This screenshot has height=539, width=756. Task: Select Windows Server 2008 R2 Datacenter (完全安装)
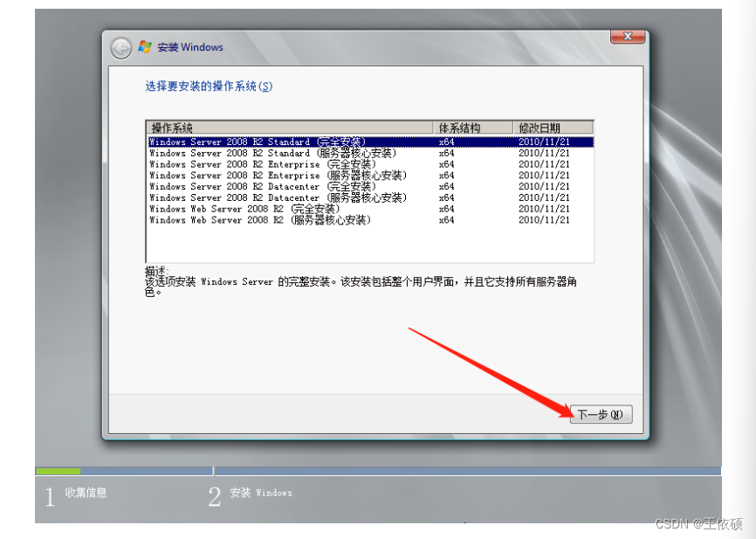(370, 186)
